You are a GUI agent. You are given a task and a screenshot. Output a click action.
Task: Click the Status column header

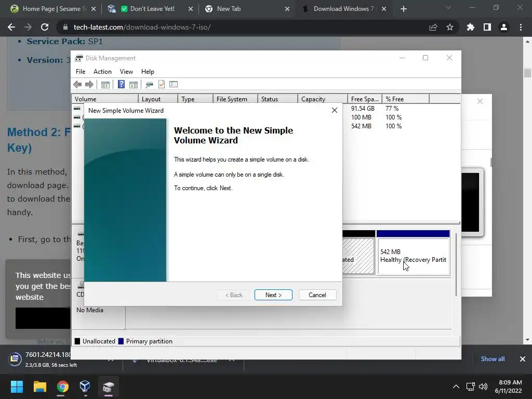[278, 99]
